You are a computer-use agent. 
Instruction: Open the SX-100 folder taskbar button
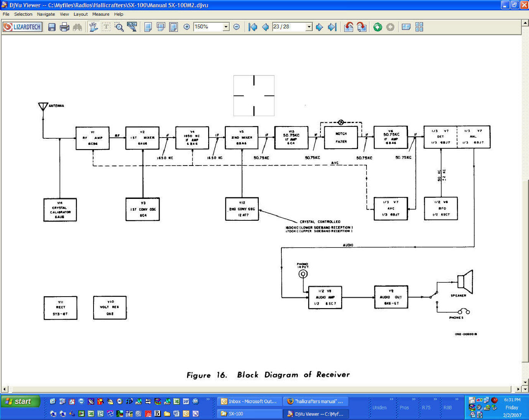click(250, 413)
